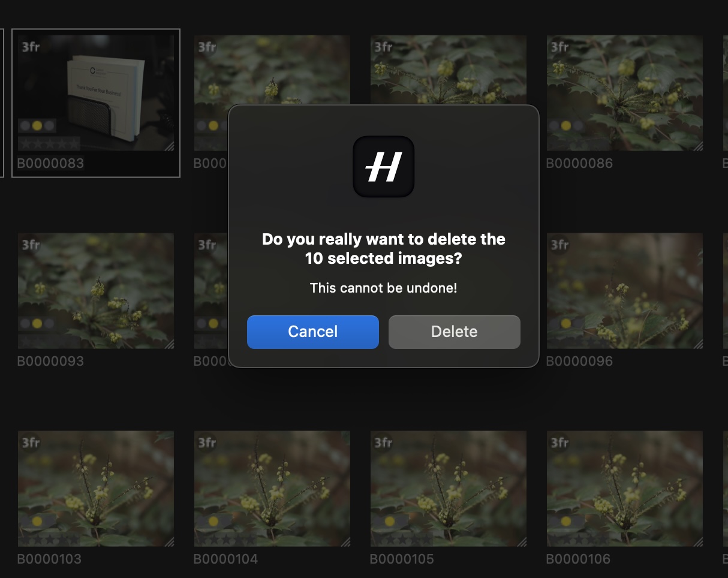Select thumbnail B0000096

pos(625,291)
